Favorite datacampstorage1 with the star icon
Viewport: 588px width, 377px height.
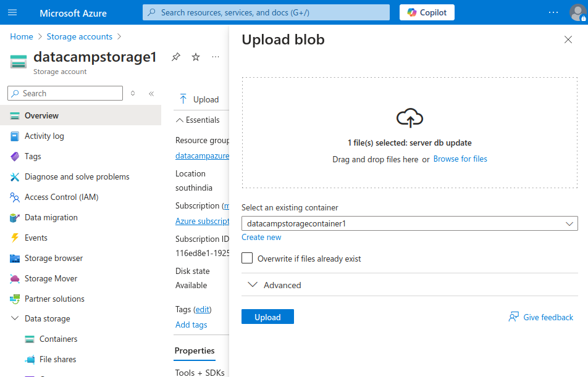pyautogui.click(x=196, y=57)
